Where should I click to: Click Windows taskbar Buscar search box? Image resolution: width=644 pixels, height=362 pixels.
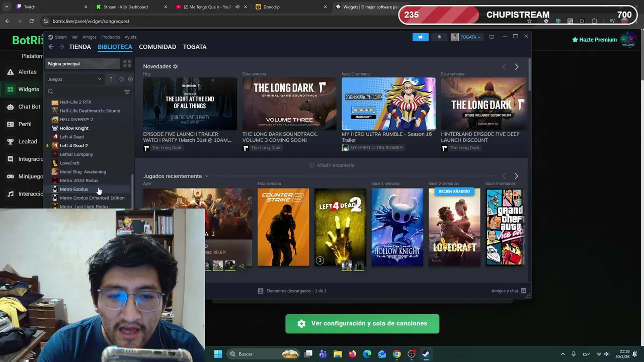263,354
